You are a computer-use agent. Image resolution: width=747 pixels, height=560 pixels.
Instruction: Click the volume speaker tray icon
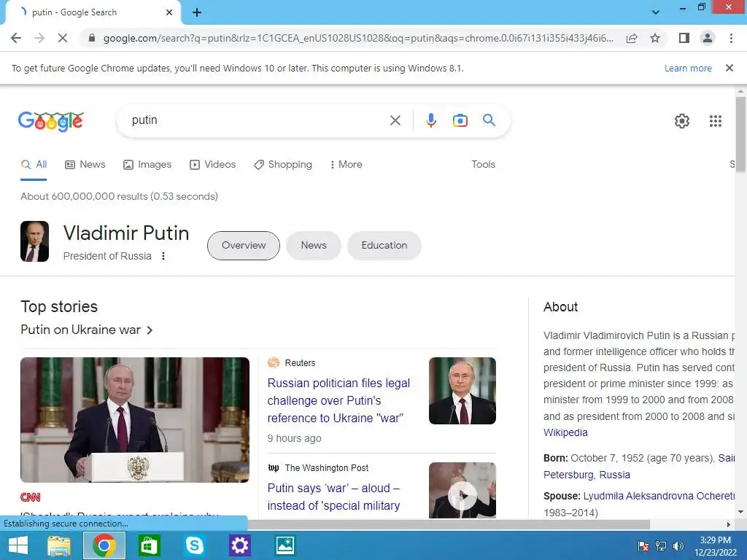tap(678, 546)
